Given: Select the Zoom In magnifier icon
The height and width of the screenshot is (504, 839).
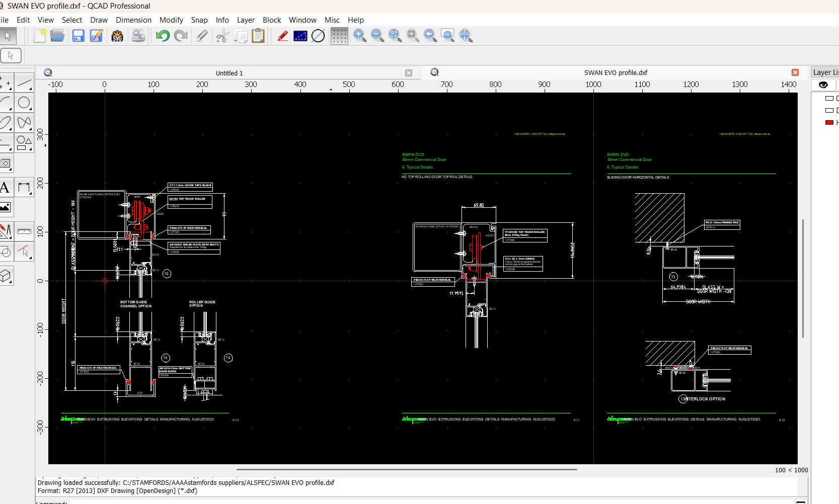Looking at the screenshot, I should click(360, 36).
